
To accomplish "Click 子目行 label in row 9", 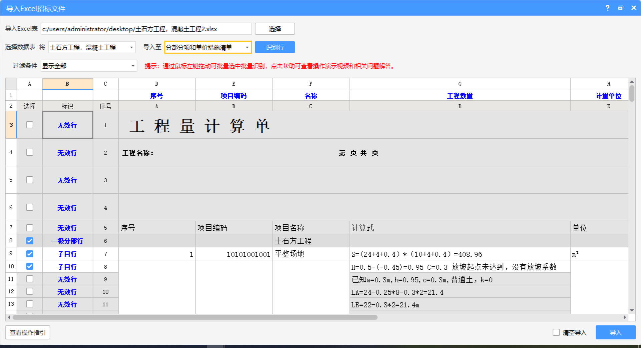I will pyautogui.click(x=67, y=254).
